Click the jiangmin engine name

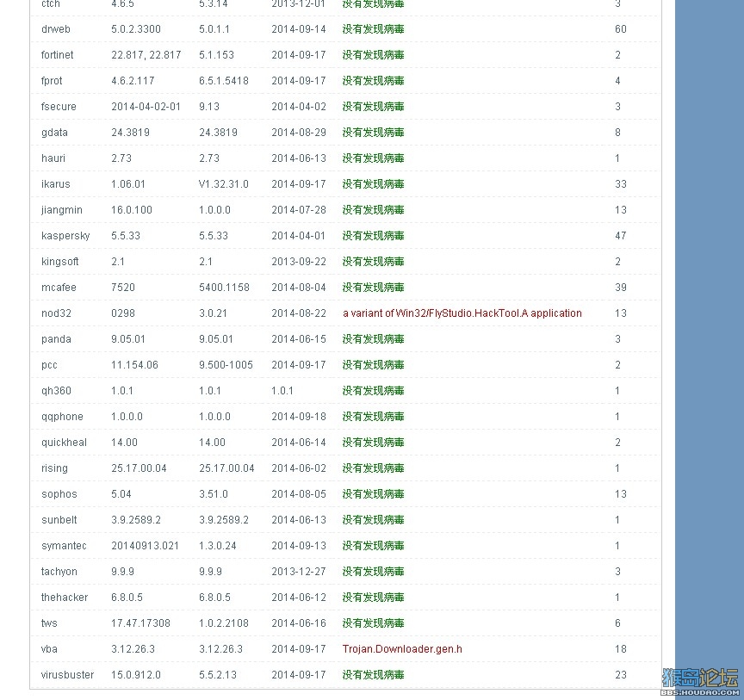[x=62, y=210]
